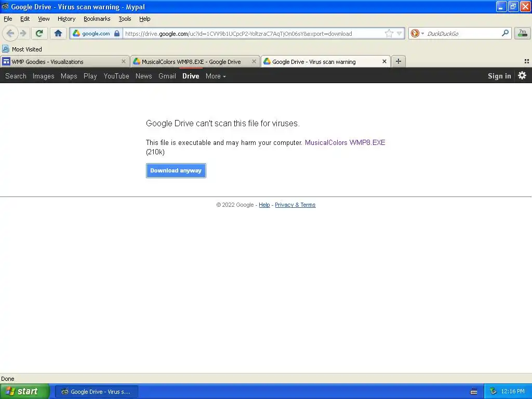Open the File menu
The width and height of the screenshot is (532, 399).
pos(8,19)
